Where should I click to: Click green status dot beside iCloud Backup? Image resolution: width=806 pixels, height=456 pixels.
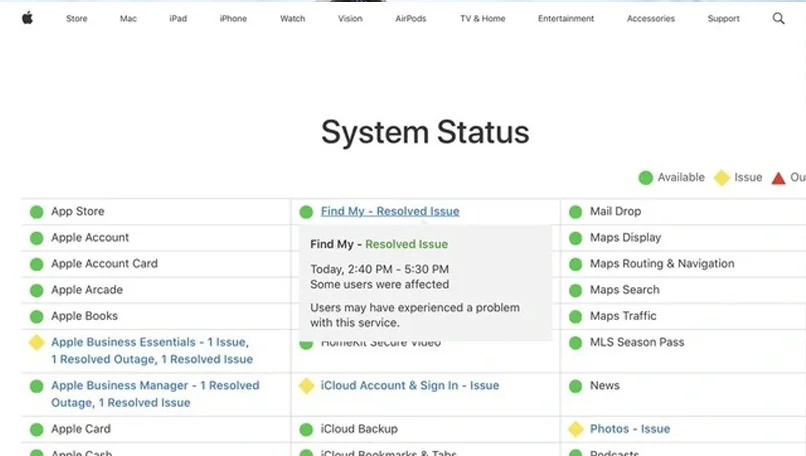click(x=306, y=429)
